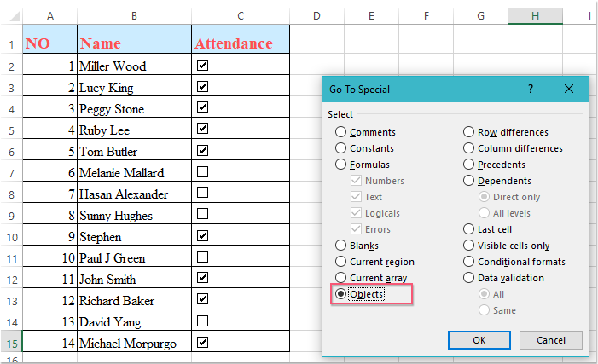Toggle attendance checkbox for Ruby Lee

(202, 129)
